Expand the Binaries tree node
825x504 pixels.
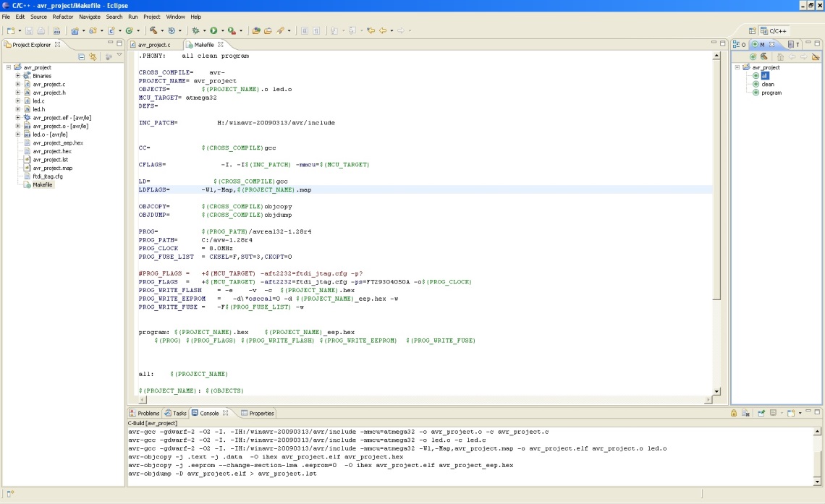tap(18, 76)
